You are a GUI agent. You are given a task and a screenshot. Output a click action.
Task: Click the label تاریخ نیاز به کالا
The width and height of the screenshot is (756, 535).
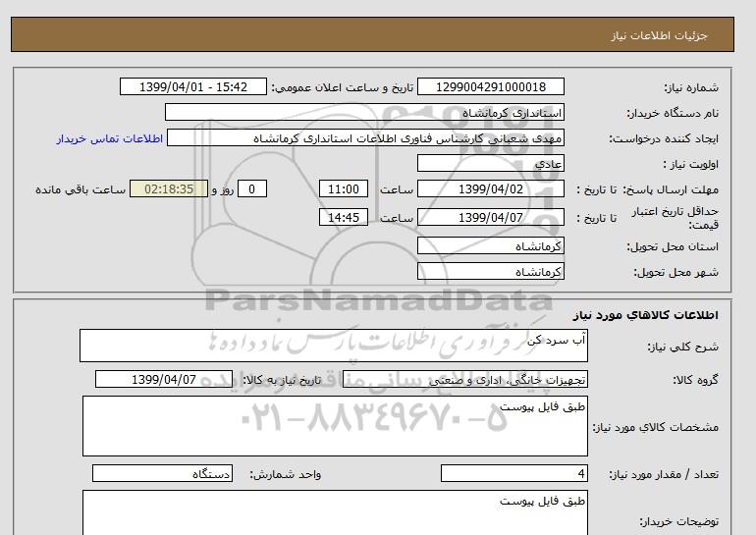tap(282, 380)
